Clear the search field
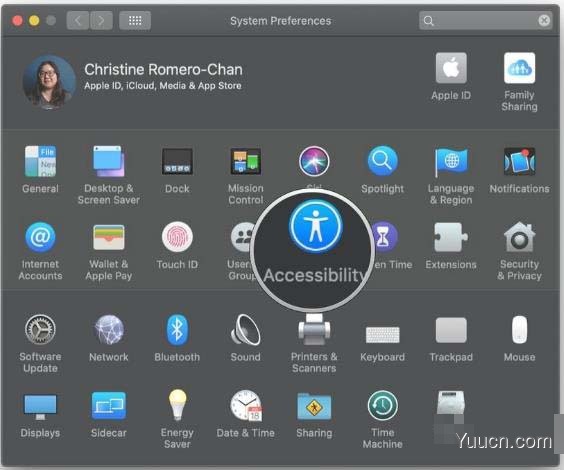This screenshot has width=564, height=470. 544,20
